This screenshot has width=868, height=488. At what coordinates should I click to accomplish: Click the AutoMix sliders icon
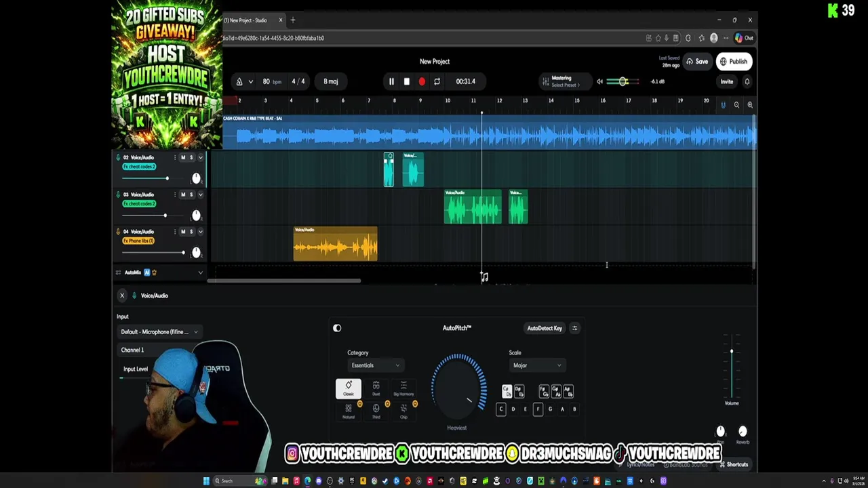point(118,272)
